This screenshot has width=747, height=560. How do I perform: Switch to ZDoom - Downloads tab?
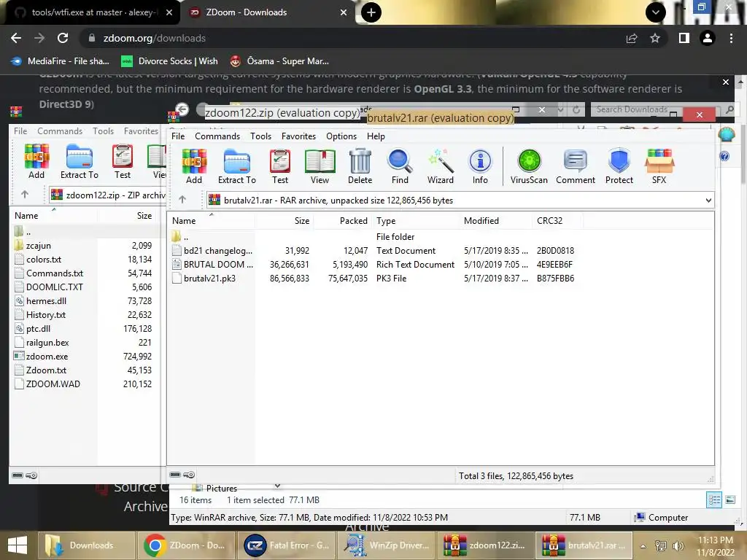point(268,12)
